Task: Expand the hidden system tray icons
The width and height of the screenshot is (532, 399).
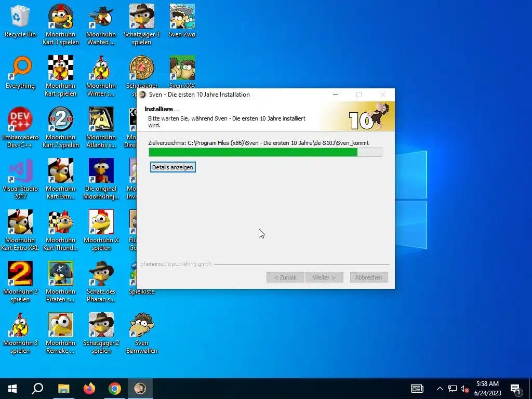Action: [440, 389]
